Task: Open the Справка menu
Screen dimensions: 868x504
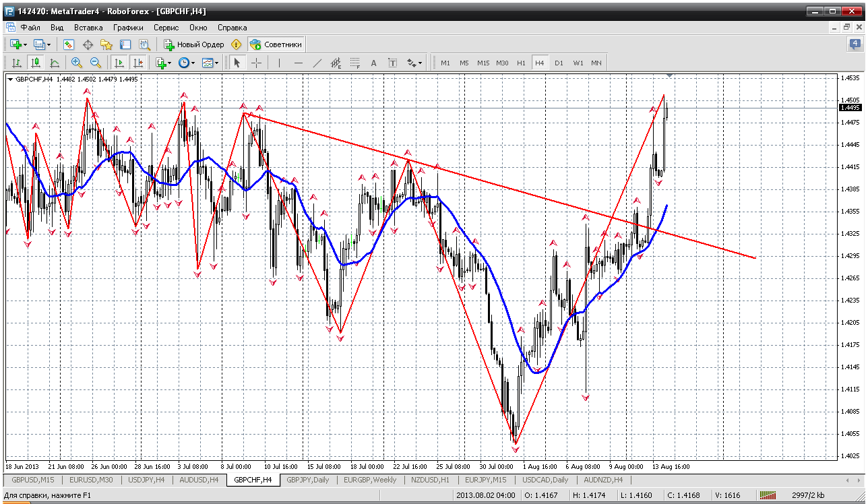Action: point(232,28)
